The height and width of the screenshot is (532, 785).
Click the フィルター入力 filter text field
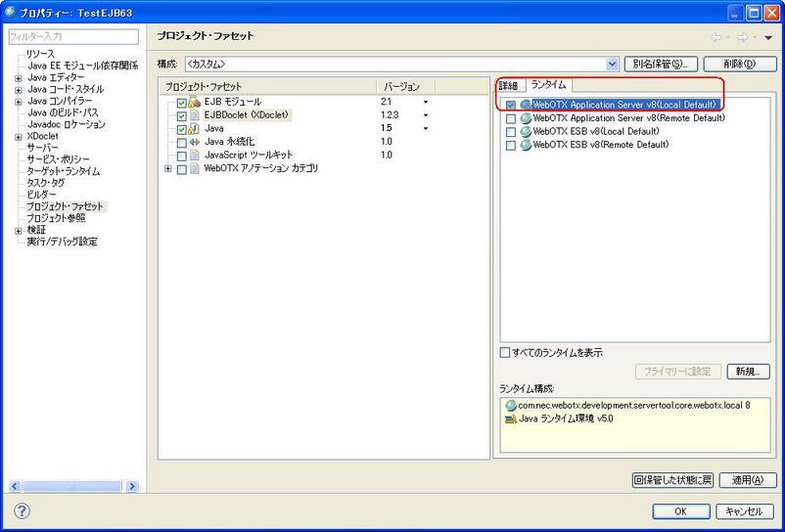coord(73,36)
